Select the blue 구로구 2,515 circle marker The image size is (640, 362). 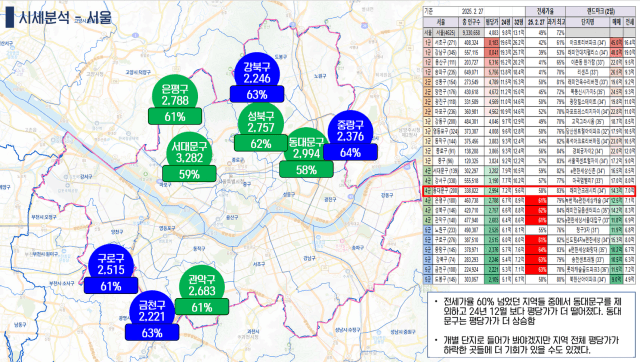(111, 263)
